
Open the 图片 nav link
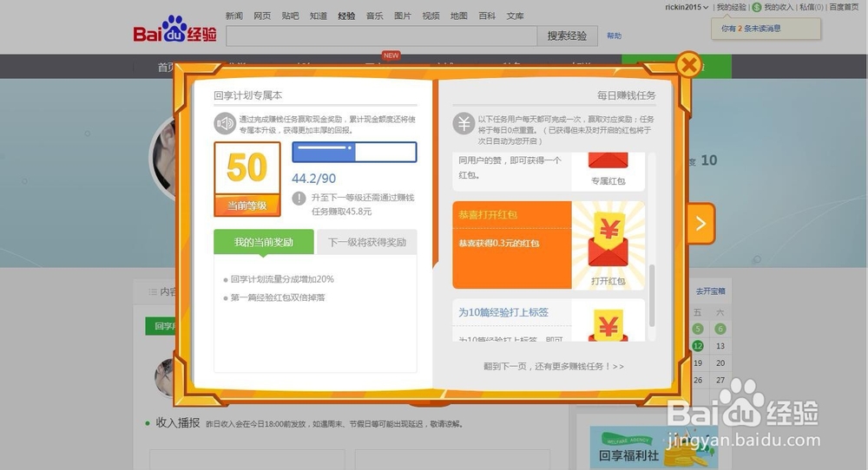click(403, 16)
